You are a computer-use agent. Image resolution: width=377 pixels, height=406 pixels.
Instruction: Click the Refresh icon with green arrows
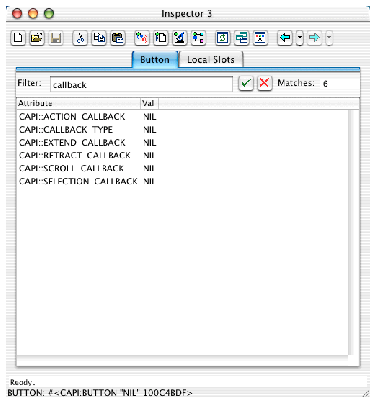click(x=223, y=38)
